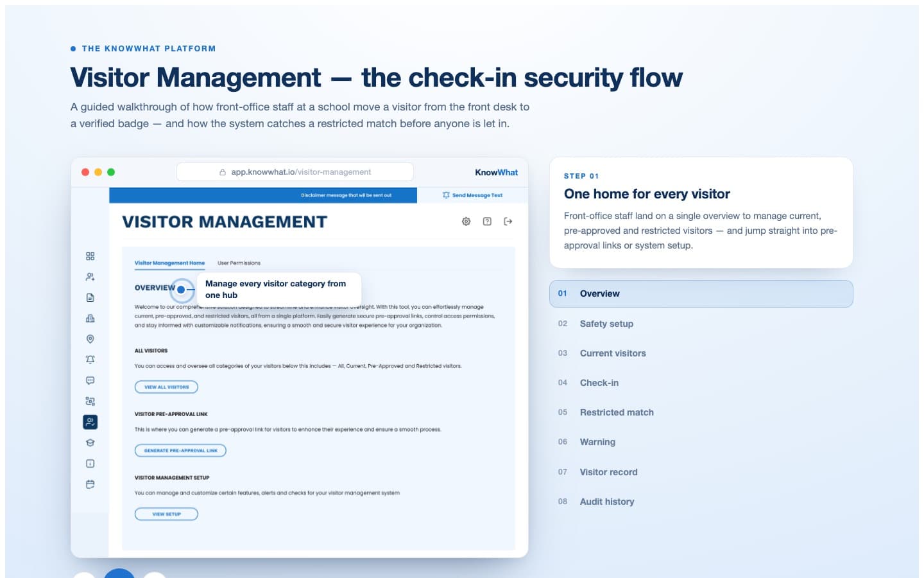Click Generate Pre-Approval Link button
The image size is (924, 578).
[180, 451]
